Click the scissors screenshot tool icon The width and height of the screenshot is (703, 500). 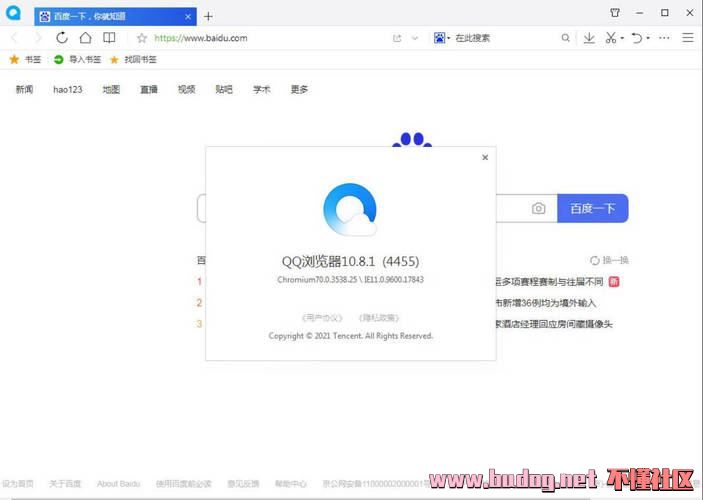[x=611, y=38]
